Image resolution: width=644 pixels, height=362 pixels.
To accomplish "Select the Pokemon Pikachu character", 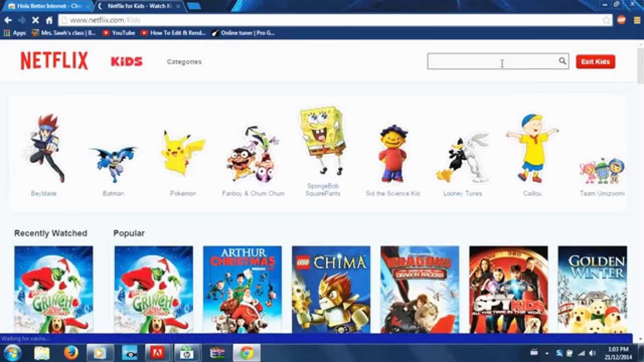I will click(183, 163).
